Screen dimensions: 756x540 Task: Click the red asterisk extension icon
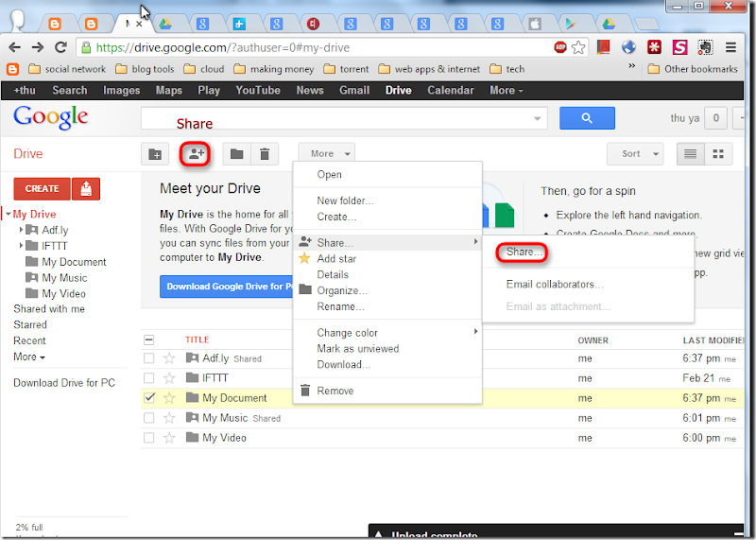(654, 47)
